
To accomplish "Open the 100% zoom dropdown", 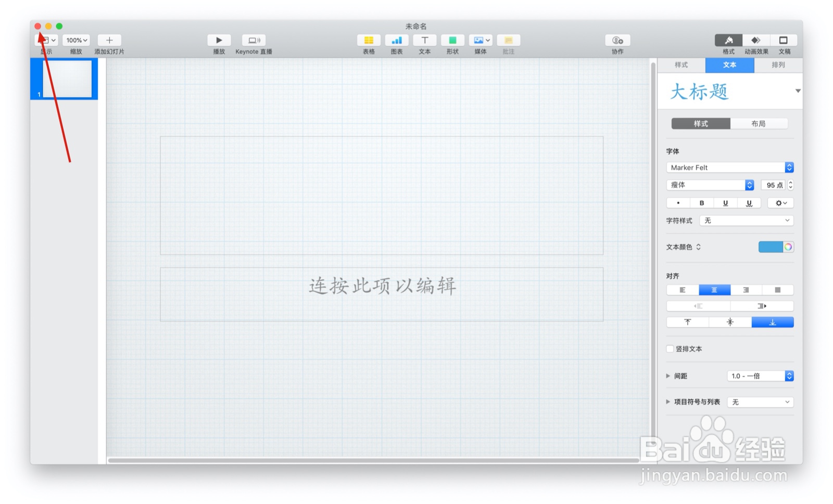I will (76, 40).
